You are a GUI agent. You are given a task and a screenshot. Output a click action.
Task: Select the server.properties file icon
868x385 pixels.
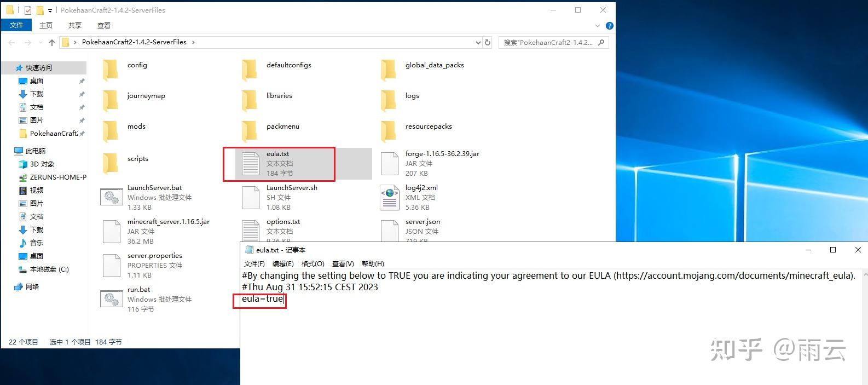coord(112,266)
